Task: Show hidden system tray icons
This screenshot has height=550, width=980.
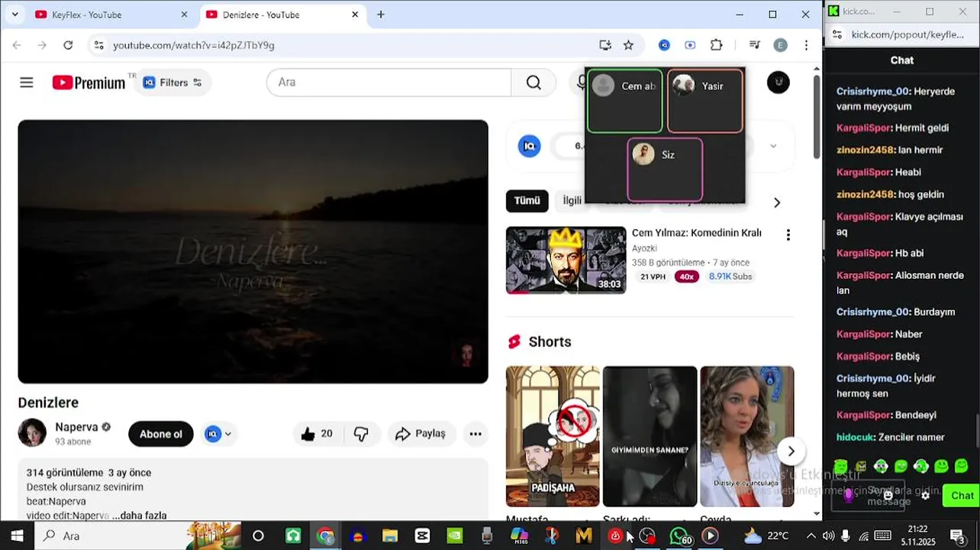Action: [x=811, y=535]
